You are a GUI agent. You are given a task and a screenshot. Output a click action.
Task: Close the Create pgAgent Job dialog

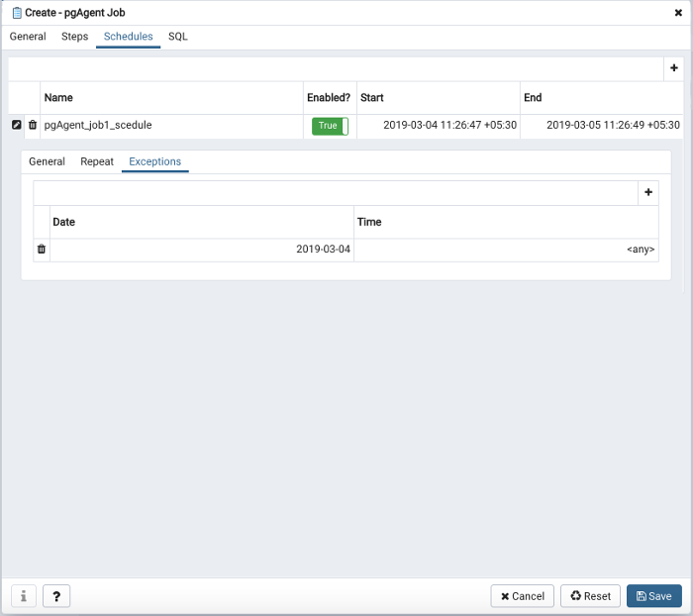[678, 13]
